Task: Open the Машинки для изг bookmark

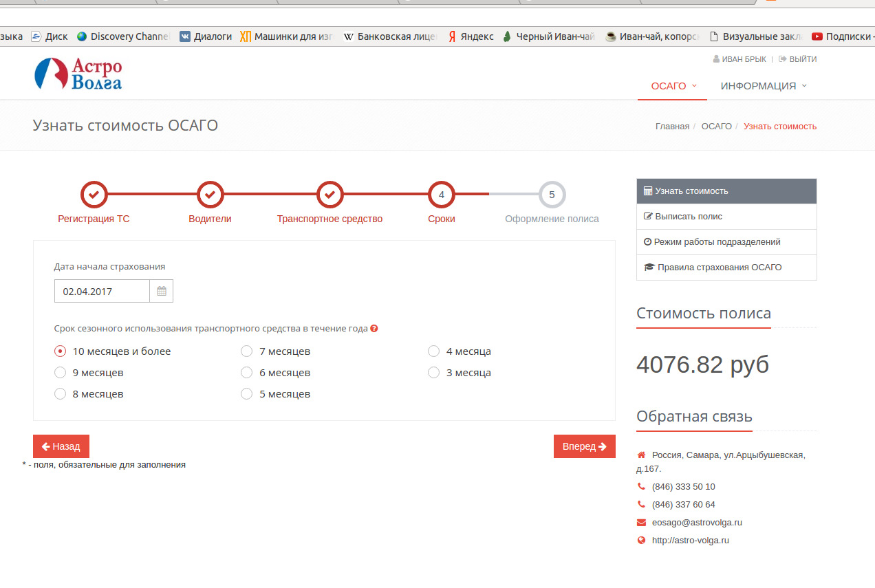Action: (287, 36)
